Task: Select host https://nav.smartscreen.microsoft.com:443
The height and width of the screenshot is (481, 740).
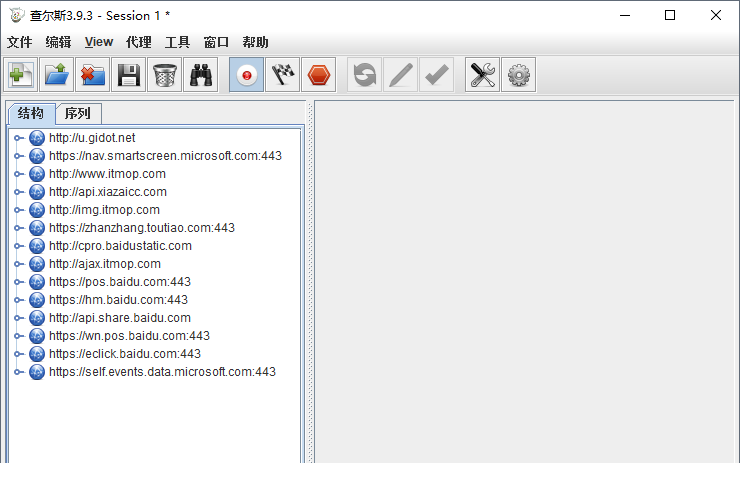Action: click(x=165, y=156)
